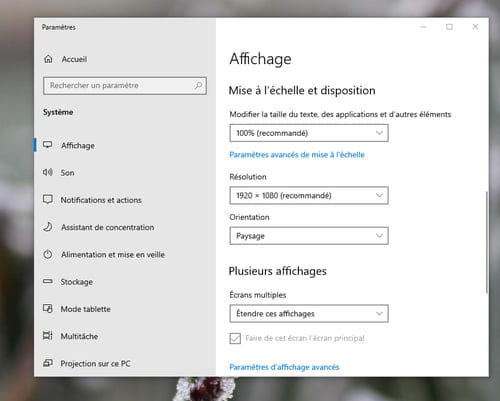The height and width of the screenshot is (401, 500).
Task: Expand the Étendre ces affichages dropdown
Action: [309, 313]
